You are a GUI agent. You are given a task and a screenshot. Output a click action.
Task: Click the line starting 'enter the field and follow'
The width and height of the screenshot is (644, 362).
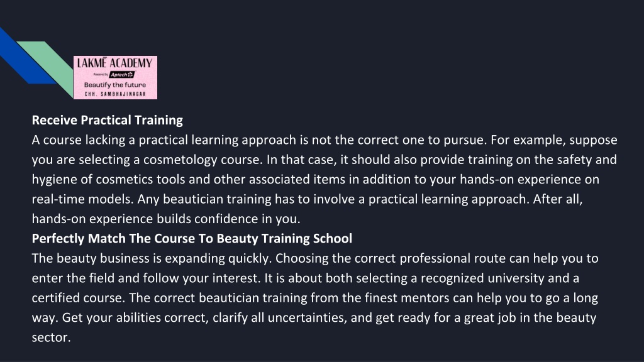point(306,278)
